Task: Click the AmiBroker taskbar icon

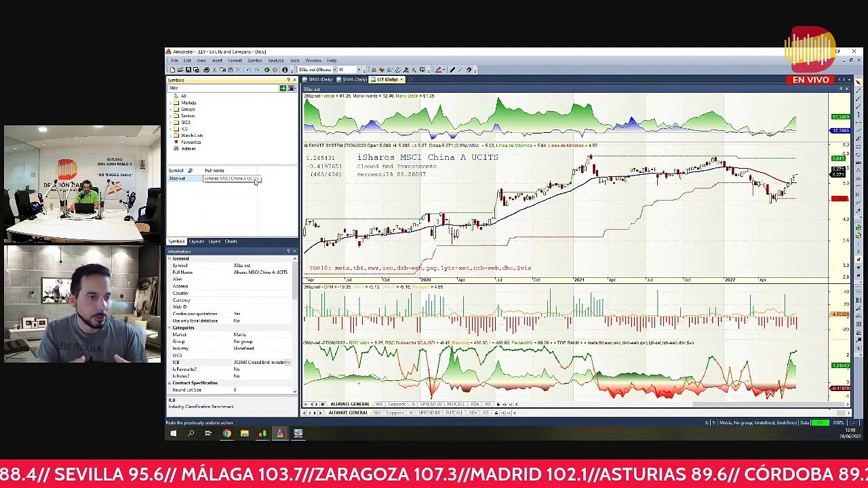Action: click(x=280, y=433)
